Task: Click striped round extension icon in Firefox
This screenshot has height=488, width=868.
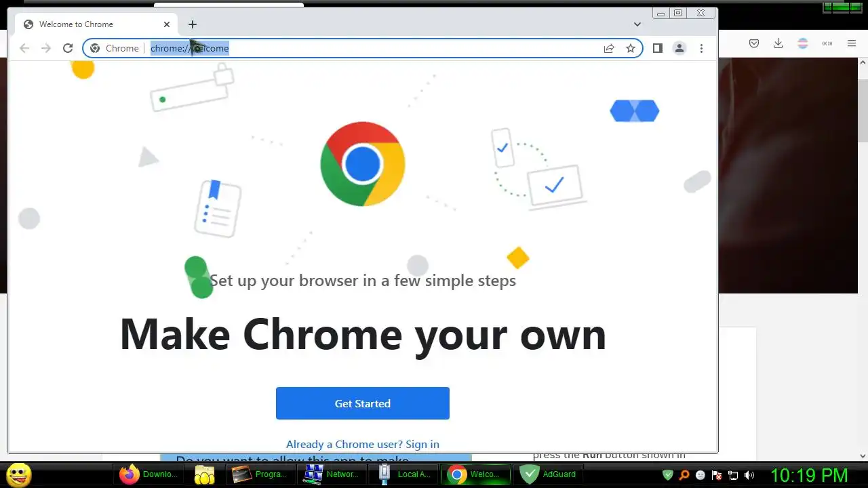Action: (803, 43)
